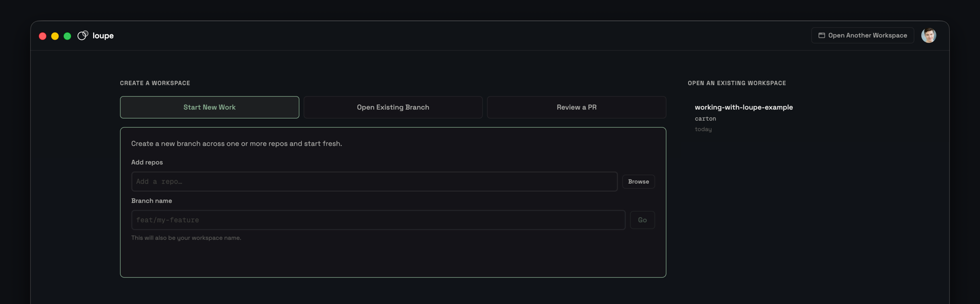Click the loupe logo icon
The width and height of the screenshot is (980, 304).
83,35
